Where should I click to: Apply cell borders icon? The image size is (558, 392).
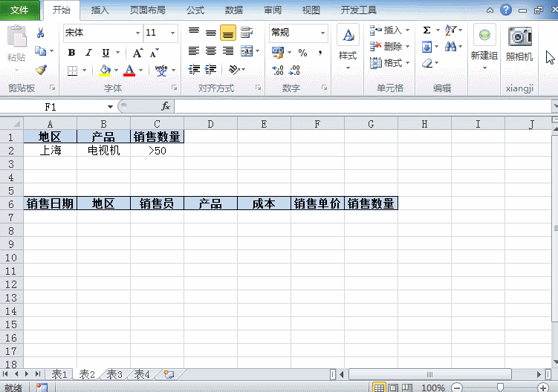click(72, 71)
